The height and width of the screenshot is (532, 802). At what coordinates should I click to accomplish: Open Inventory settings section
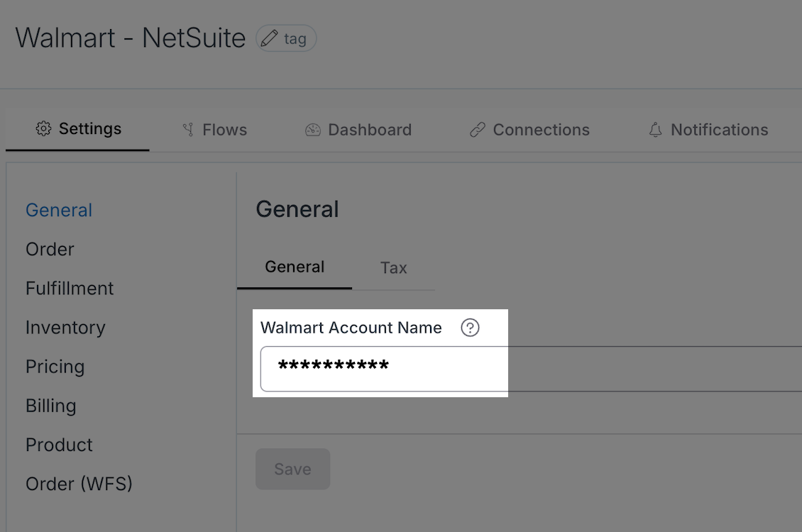pyautogui.click(x=65, y=328)
